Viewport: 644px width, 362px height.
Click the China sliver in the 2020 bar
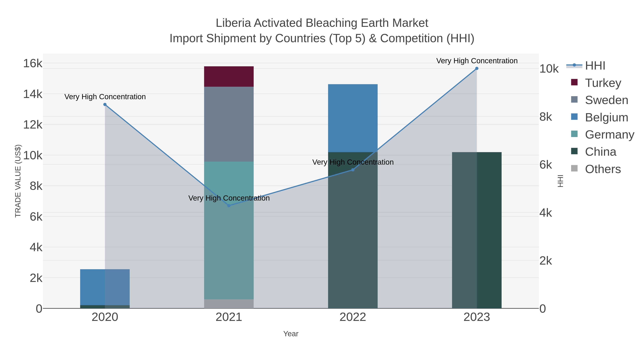105,307
